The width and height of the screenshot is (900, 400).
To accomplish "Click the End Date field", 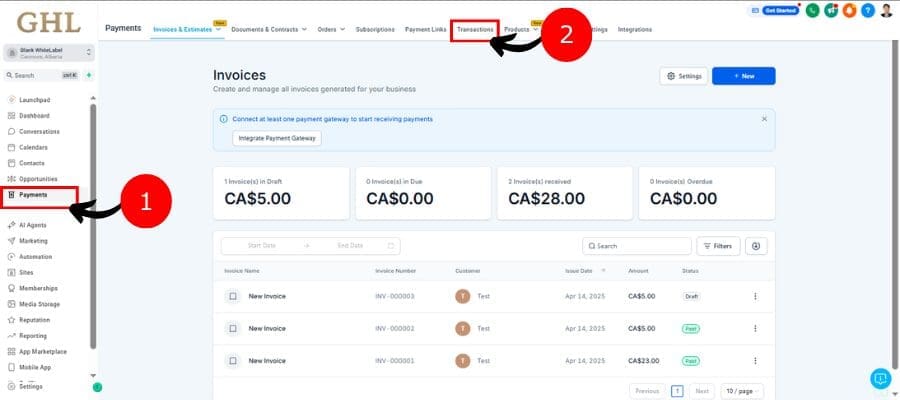I will click(x=350, y=246).
